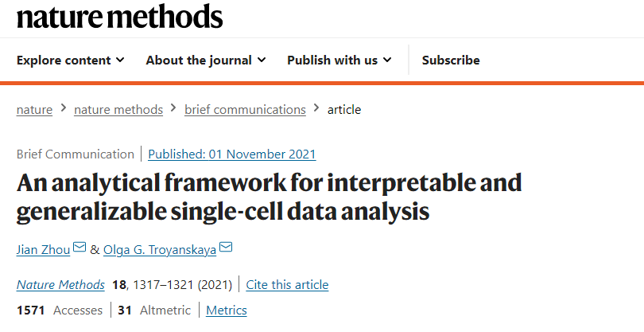Click the Nature Methods journal citation link
This screenshot has width=644, height=332.
(60, 284)
